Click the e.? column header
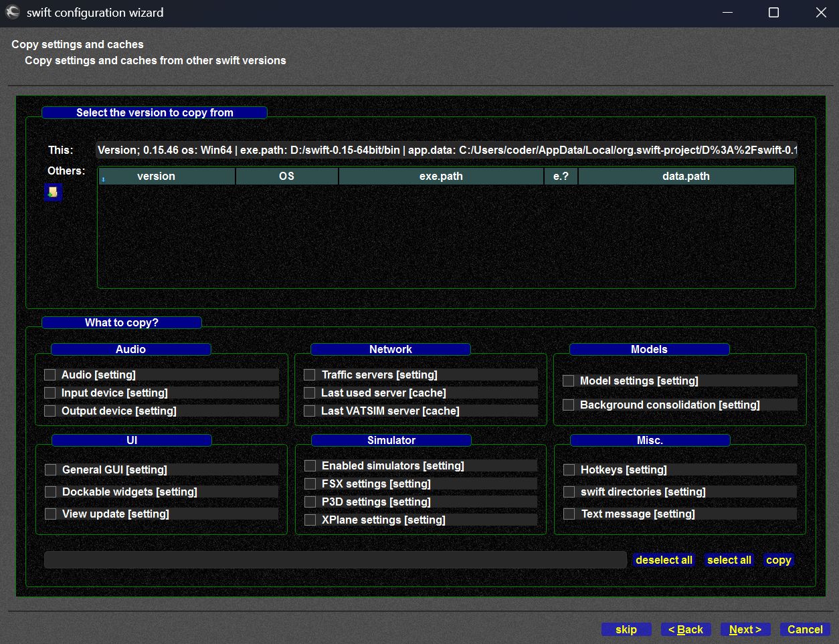 [561, 177]
